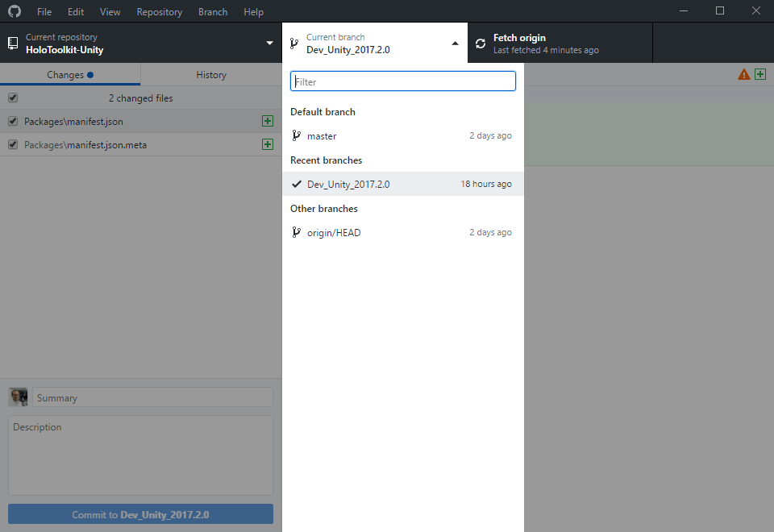Click the 'Other branches' heading
Screen dimensions: 774x532
[x=324, y=209]
